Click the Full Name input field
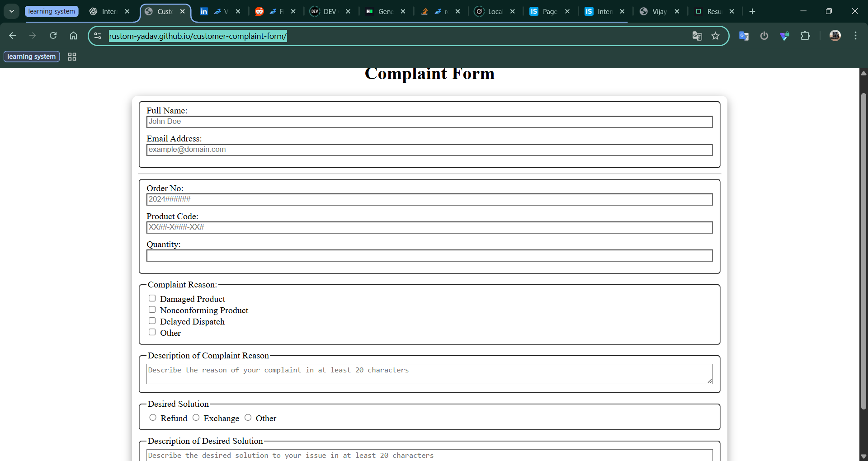 tap(429, 122)
